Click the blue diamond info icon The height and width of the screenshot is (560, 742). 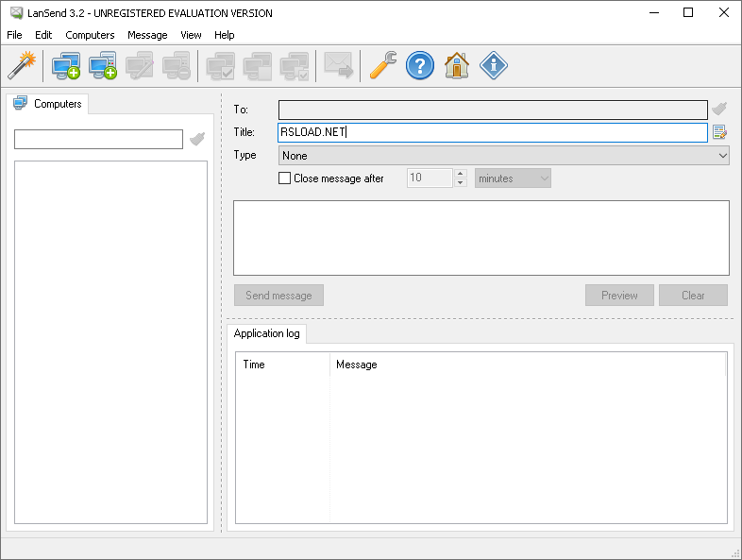coord(493,65)
